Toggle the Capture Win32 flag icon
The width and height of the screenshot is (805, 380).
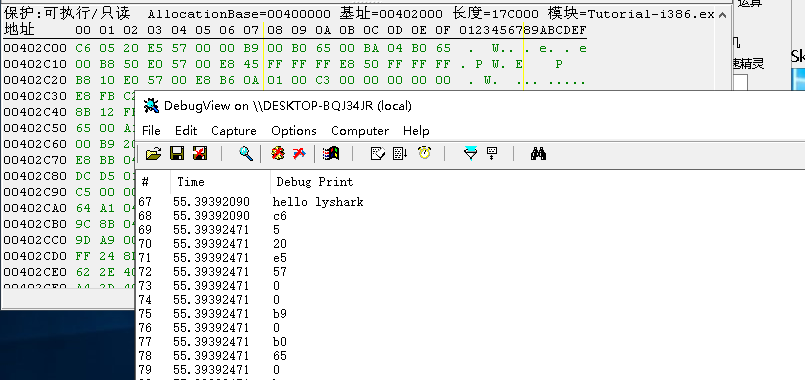331,154
